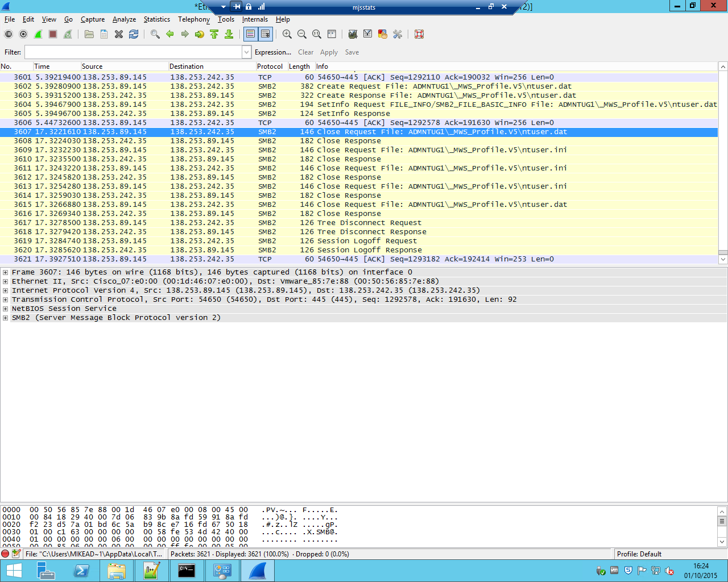
Task: Select packet 3617 Tree Disconnect Request
Action: [x=359, y=223]
